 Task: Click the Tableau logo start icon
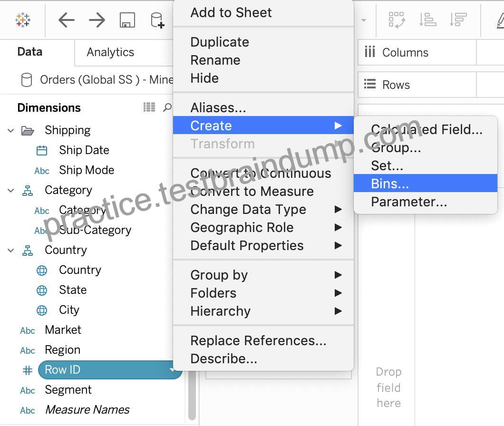coord(23,20)
